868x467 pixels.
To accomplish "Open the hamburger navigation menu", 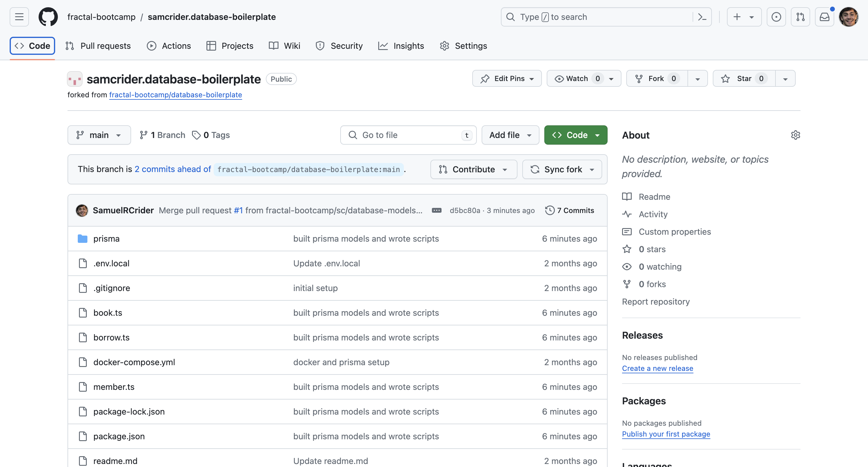I will pos(19,17).
